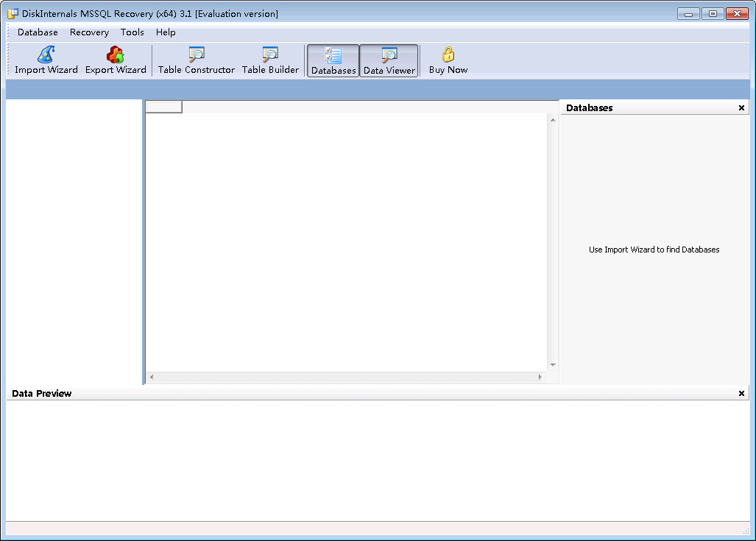Open the Database menu
This screenshot has width=756, height=541.
click(x=38, y=32)
